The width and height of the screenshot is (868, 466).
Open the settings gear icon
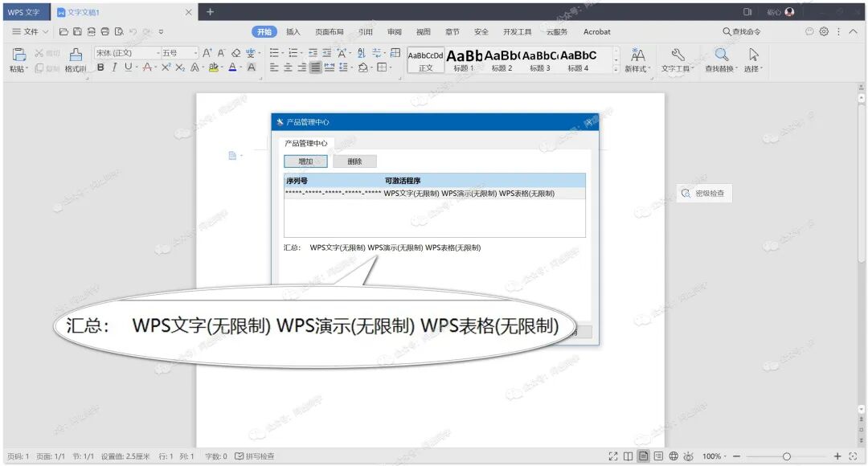pyautogui.click(x=824, y=31)
